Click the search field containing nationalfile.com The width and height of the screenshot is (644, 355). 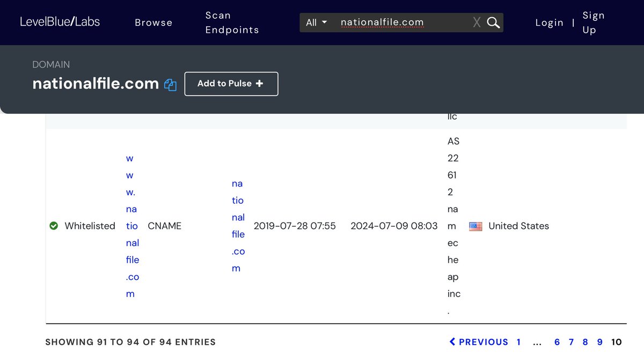[402, 23]
